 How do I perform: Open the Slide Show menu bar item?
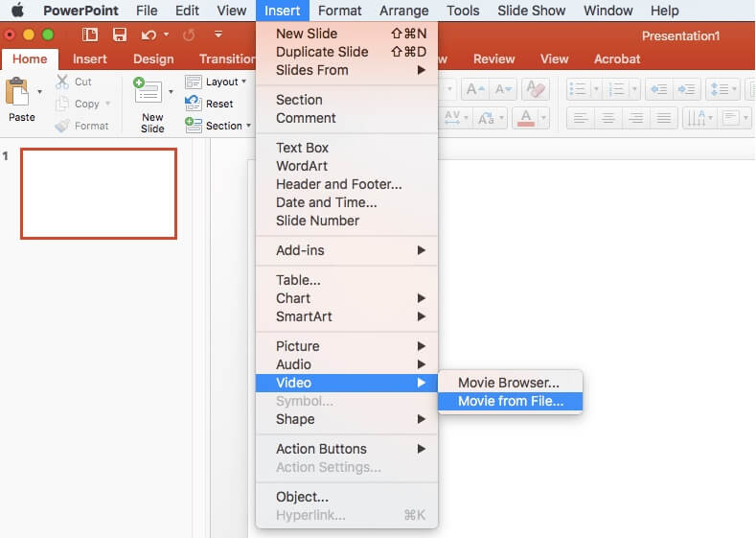point(531,11)
